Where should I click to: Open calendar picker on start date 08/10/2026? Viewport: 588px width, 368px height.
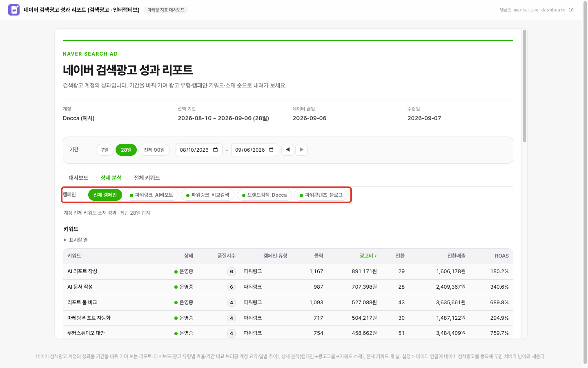(x=216, y=150)
